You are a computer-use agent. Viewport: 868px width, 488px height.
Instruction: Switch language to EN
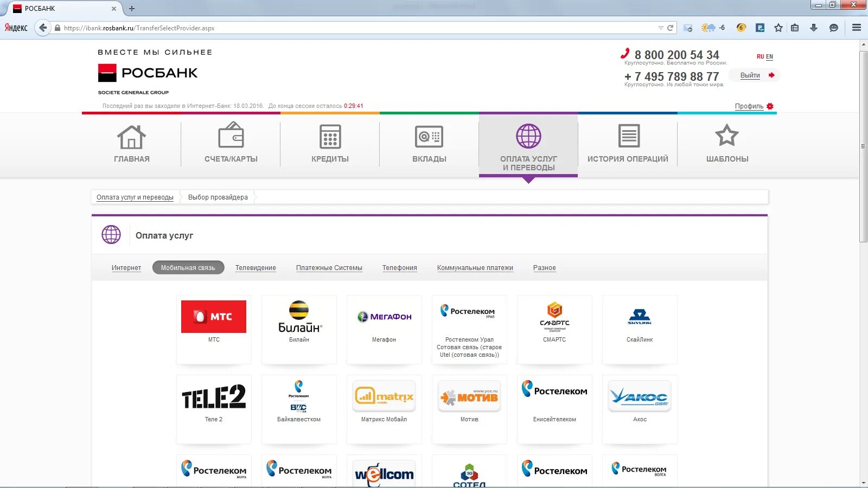pyautogui.click(x=769, y=56)
